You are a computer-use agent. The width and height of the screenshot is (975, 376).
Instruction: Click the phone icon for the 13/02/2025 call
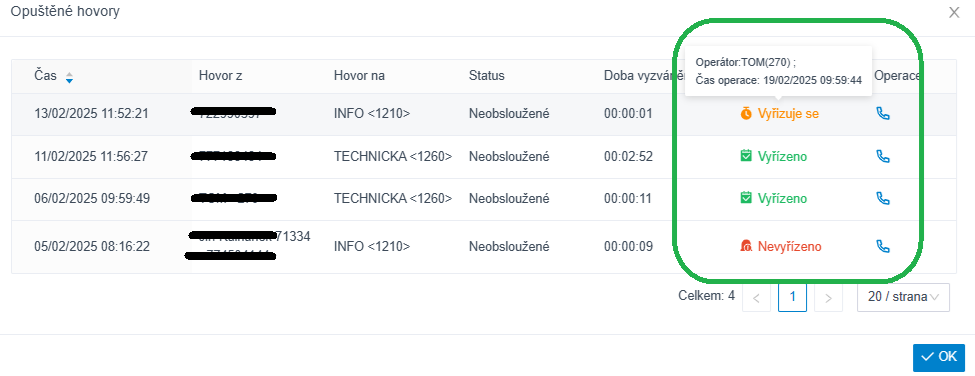882,114
